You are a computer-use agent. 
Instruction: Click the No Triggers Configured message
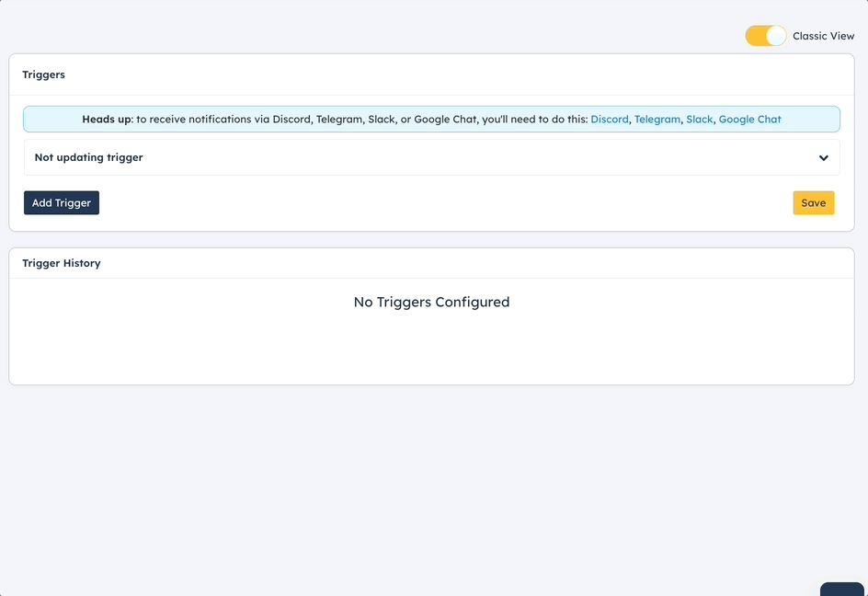coord(432,302)
